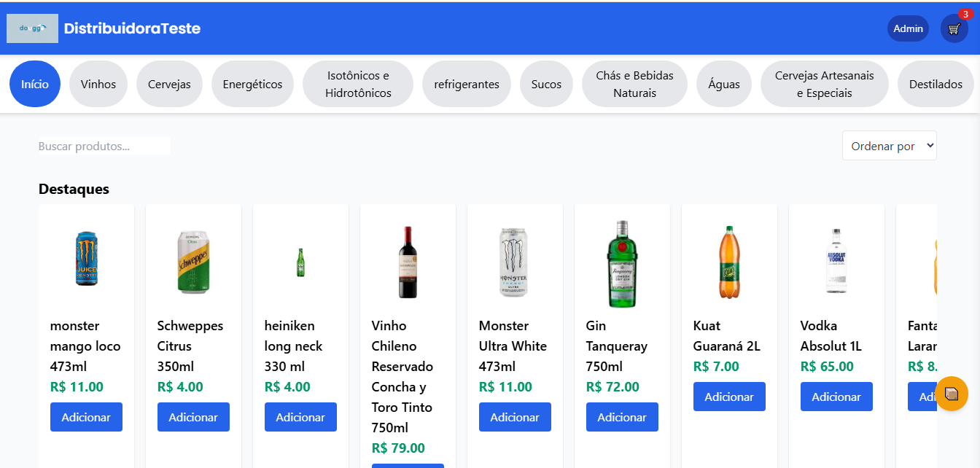Open the shopping cart icon

tap(954, 29)
